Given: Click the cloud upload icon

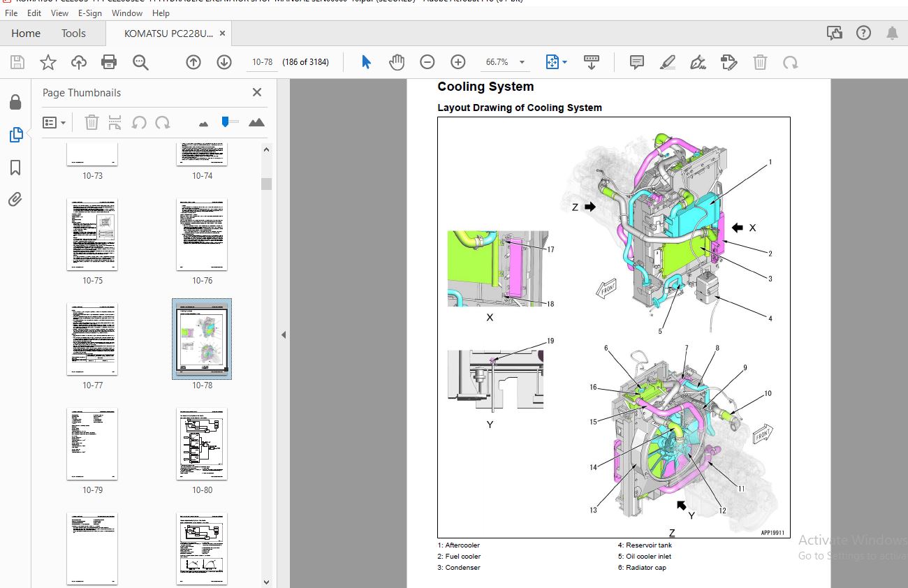Looking at the screenshot, I should tap(79, 63).
